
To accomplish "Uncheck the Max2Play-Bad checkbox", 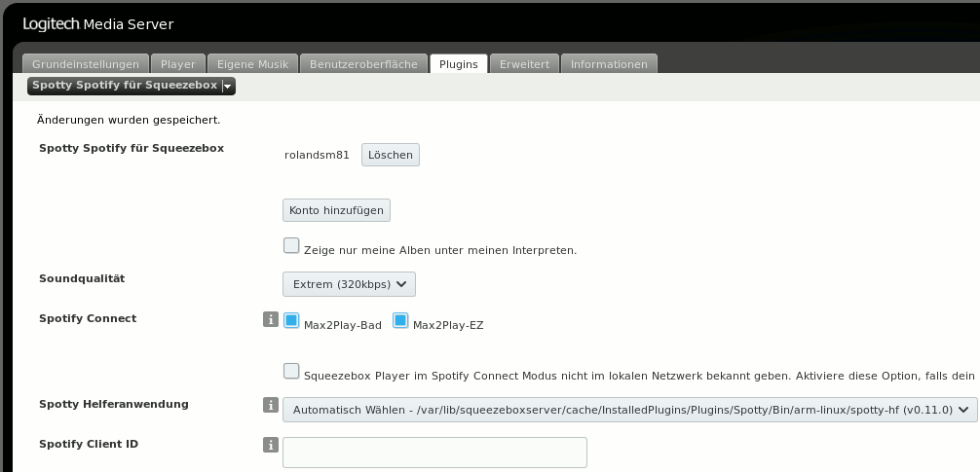I will click(291, 320).
